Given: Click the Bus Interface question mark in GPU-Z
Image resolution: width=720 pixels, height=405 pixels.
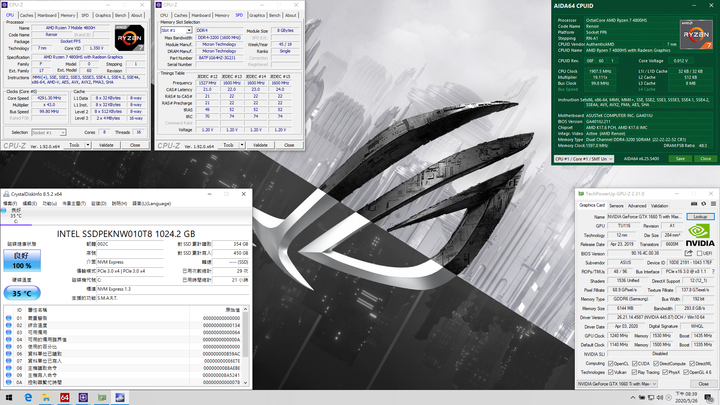Looking at the screenshot, I should (x=713, y=272).
